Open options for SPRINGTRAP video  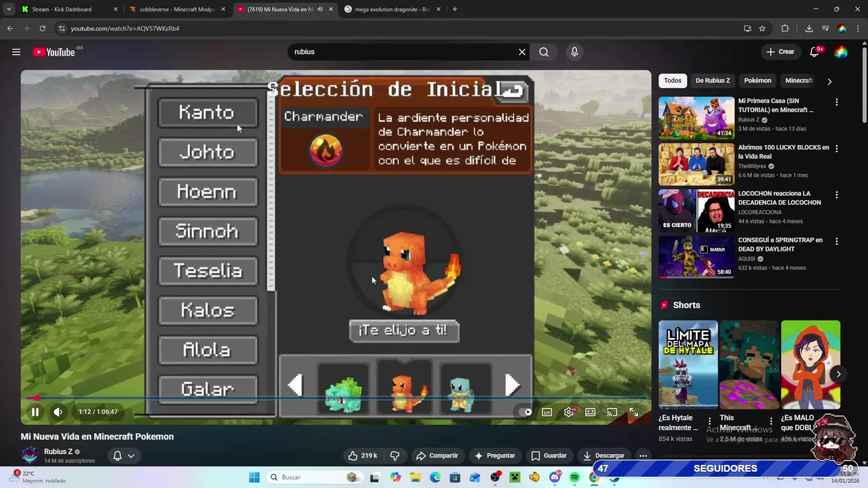pyautogui.click(x=837, y=241)
